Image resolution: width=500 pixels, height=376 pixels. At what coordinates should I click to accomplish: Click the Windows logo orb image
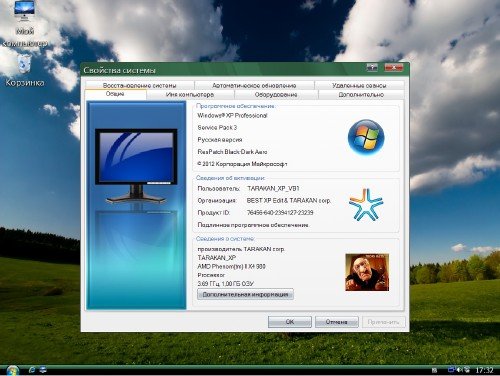[x=366, y=137]
